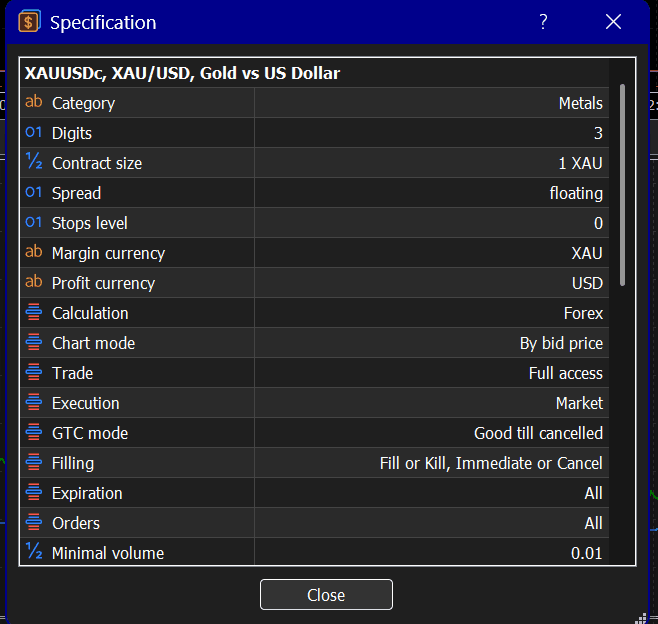Click the ab icon beside Profit currency
658x624 pixels.
click(34, 282)
